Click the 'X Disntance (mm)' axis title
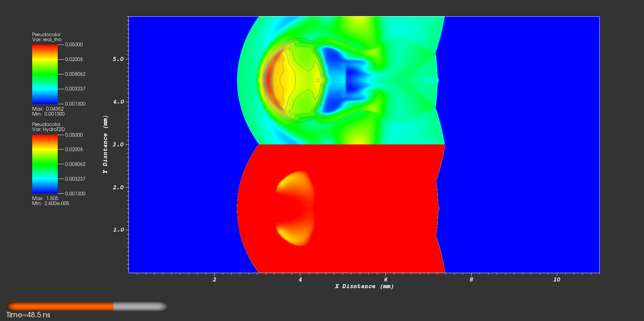Screen dimensions: 644x321 [364, 286]
